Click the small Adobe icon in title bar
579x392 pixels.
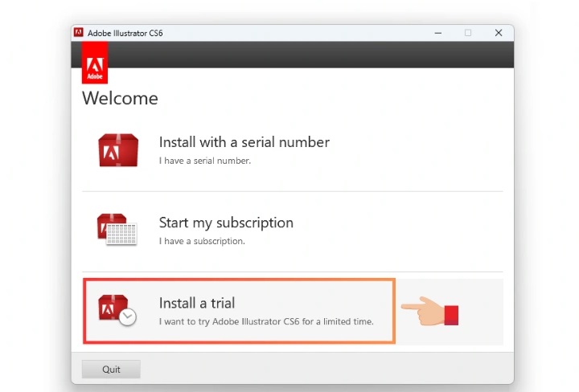click(78, 32)
